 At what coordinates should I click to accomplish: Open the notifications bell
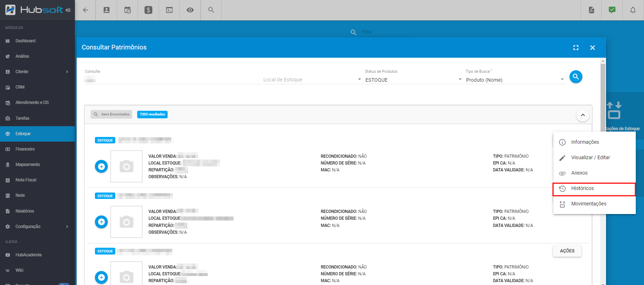633,10
